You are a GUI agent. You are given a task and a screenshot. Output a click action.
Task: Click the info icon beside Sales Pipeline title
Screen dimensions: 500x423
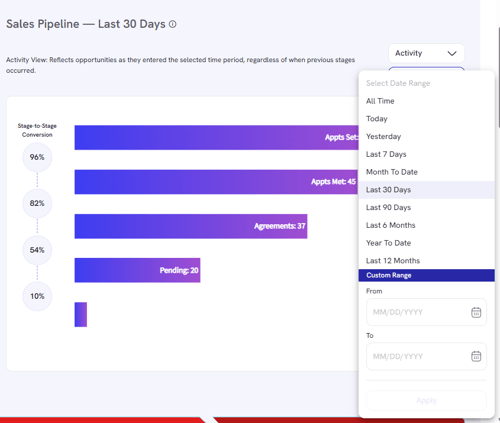[x=172, y=24]
